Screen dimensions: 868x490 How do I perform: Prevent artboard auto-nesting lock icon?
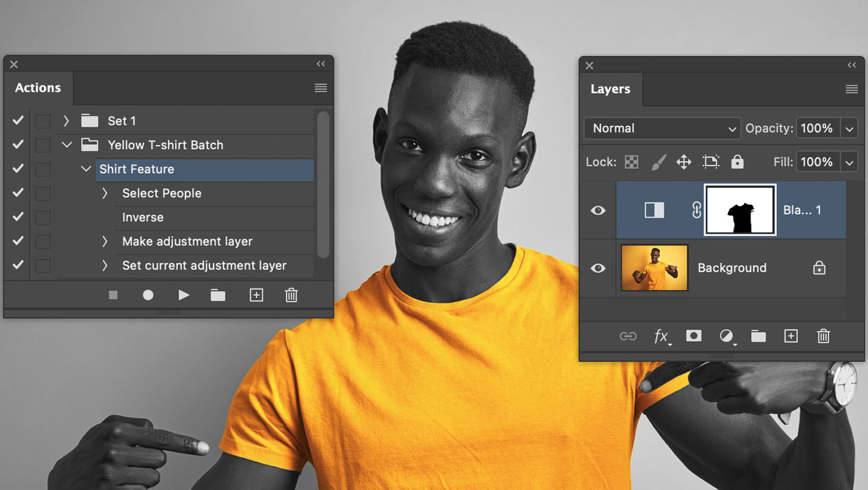[x=710, y=162]
